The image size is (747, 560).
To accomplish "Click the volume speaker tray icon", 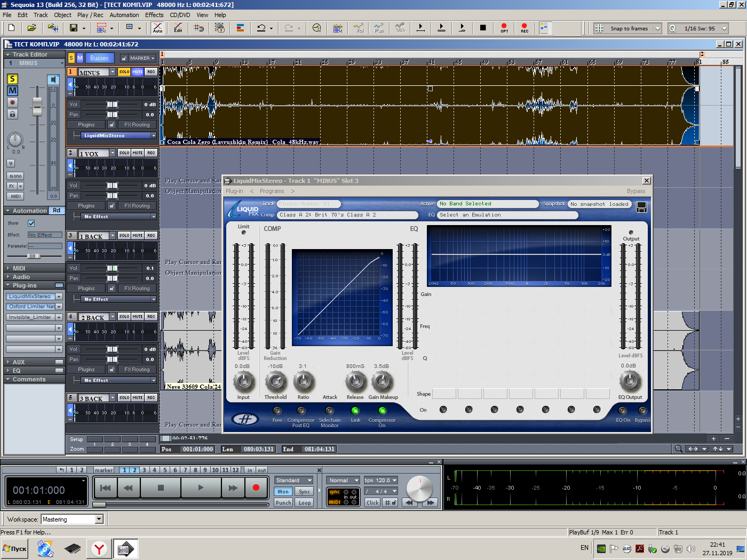I will tap(691, 548).
